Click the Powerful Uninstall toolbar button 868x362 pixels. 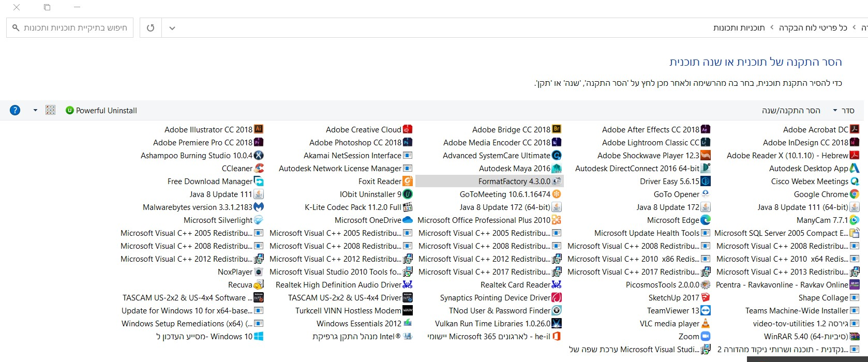101,110
